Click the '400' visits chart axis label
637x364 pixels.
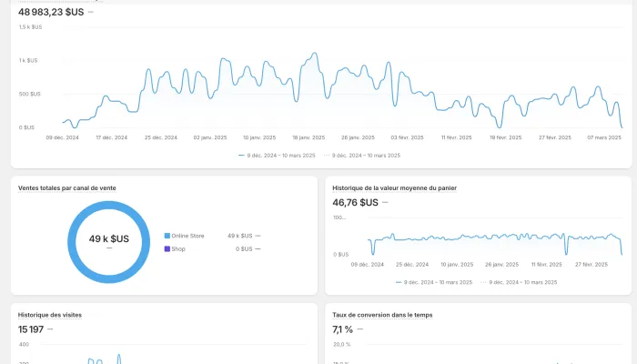(24, 345)
